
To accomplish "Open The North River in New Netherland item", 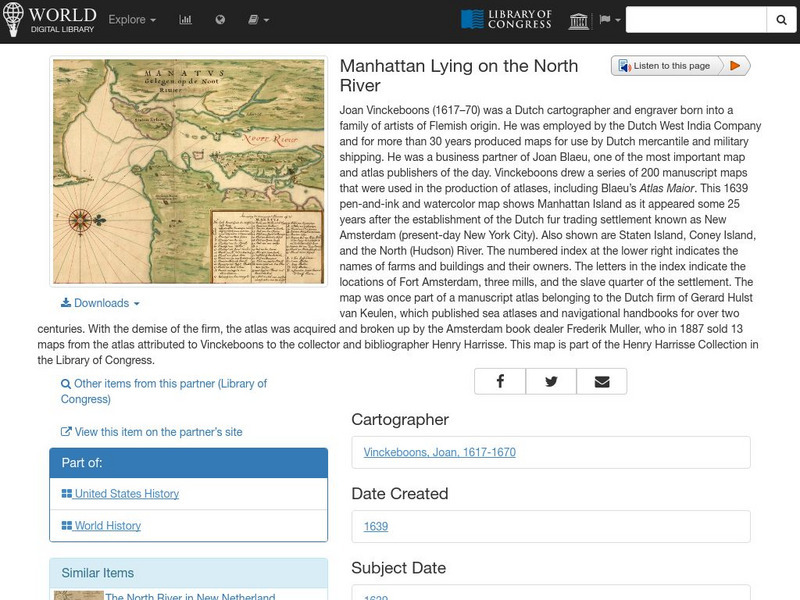I will coord(189,595).
